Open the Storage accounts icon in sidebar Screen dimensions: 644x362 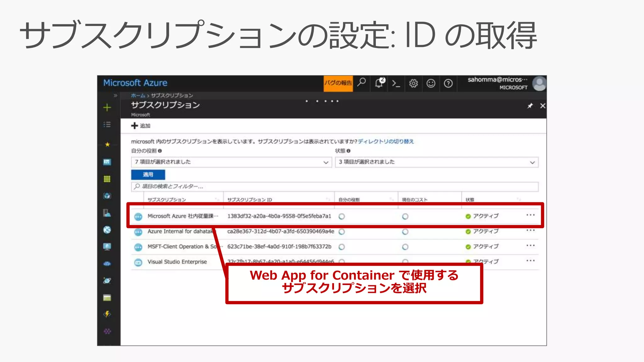coord(107,298)
